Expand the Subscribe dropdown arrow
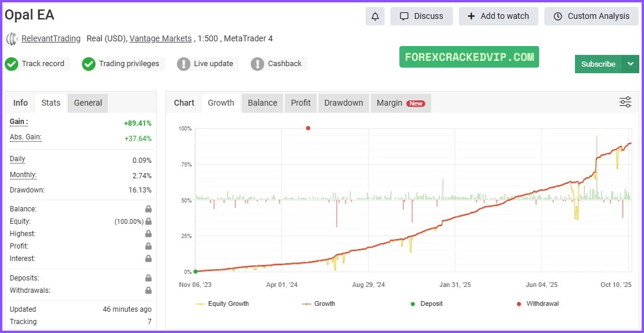 click(630, 64)
